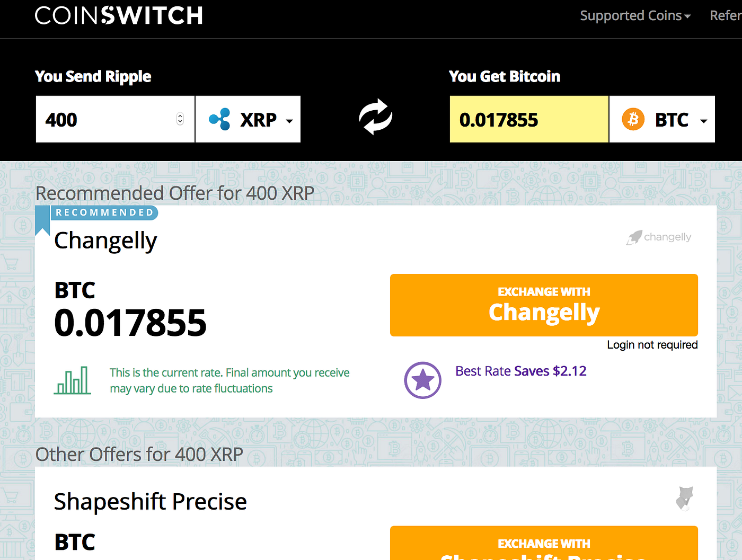Screen dimensions: 742x560
Task: Click the 400 XRP amount input field
Action: pos(106,119)
